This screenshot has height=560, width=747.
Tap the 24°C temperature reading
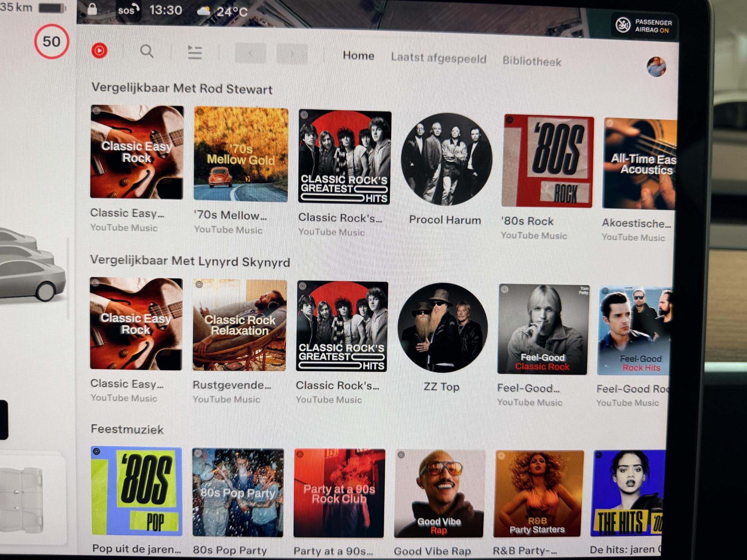(x=232, y=12)
